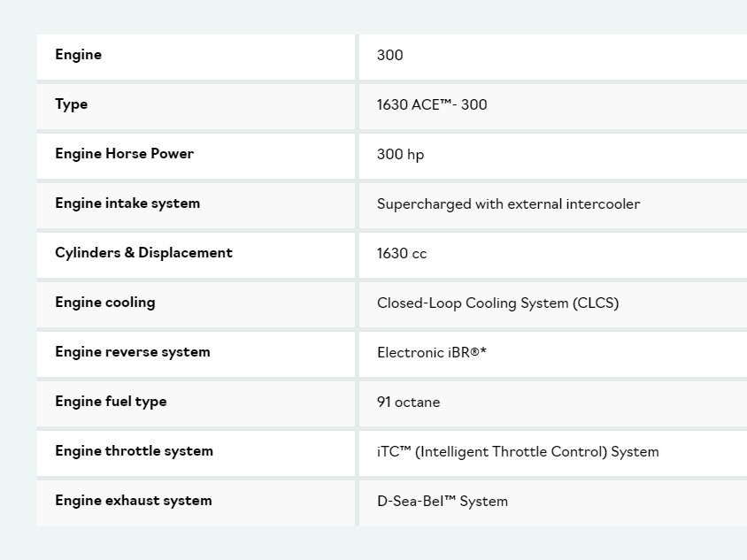Viewport: 747px width, 560px height.
Task: Click the Engine Horse Power label
Action: [x=124, y=154]
